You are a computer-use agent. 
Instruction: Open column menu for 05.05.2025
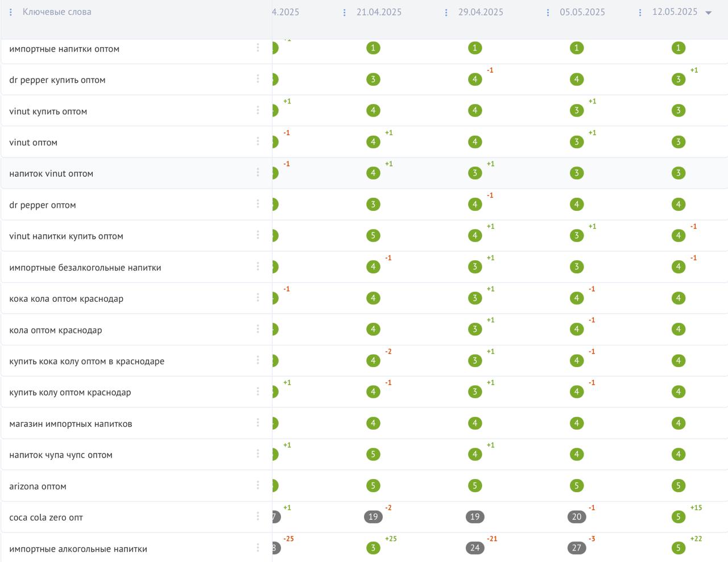(x=548, y=13)
